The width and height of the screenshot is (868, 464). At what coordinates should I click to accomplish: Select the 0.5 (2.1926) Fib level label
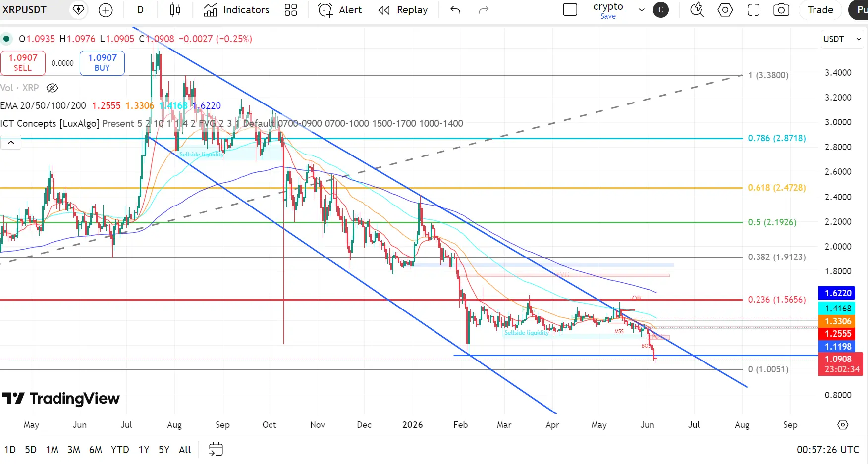tap(772, 222)
